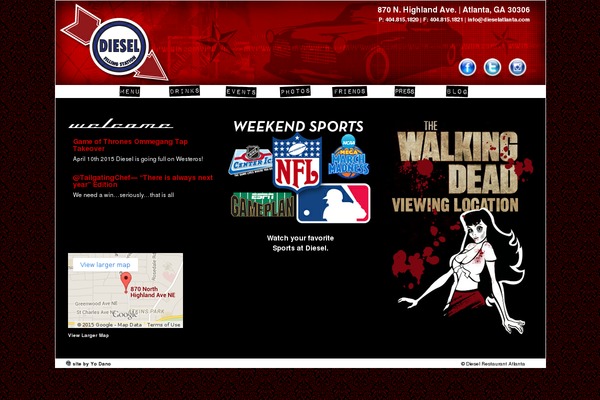The height and width of the screenshot is (400, 600).
Task: Click '870 North Highland Ave NE' map label
Action: click(153, 292)
